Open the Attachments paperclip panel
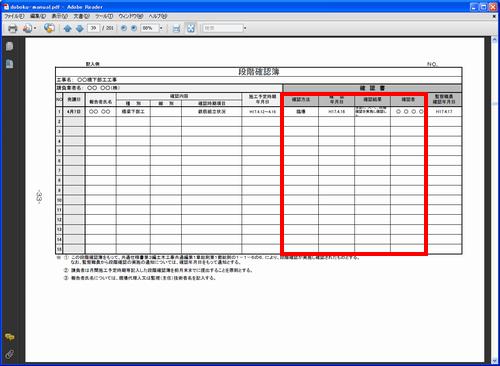Screen dimensions: 500x366 coord(10,354)
